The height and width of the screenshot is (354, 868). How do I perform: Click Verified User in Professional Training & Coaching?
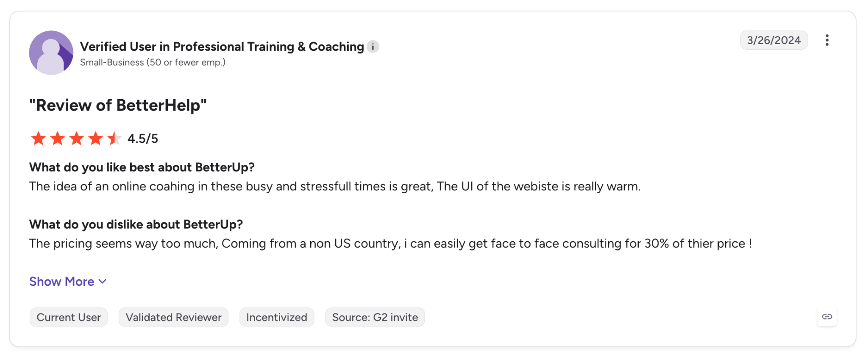[222, 47]
